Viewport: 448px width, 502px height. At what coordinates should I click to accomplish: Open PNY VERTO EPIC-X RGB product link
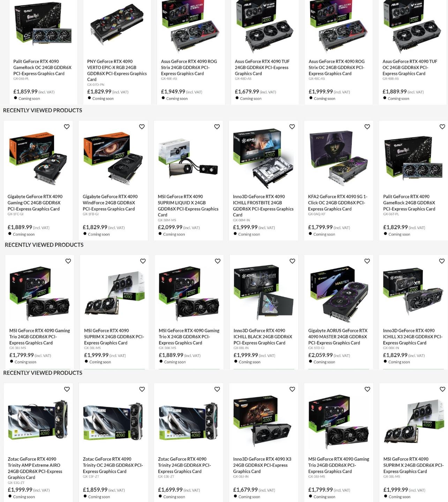pos(117,70)
